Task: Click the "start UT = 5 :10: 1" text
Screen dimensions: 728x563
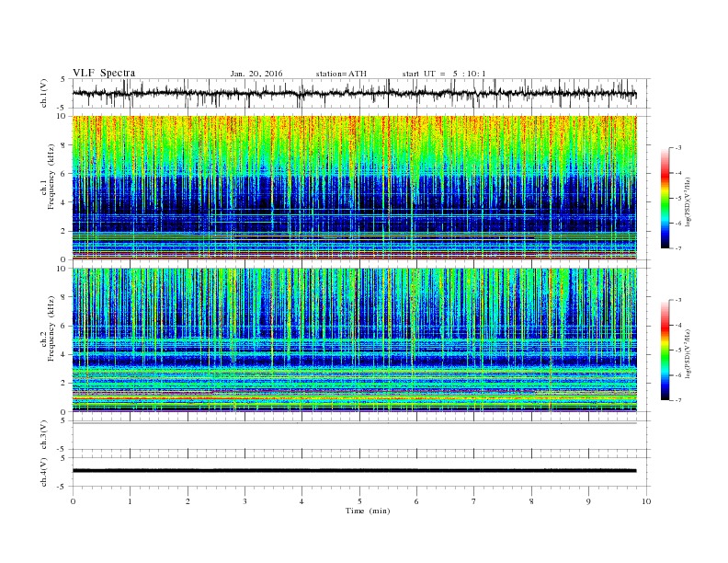Action: pos(444,74)
